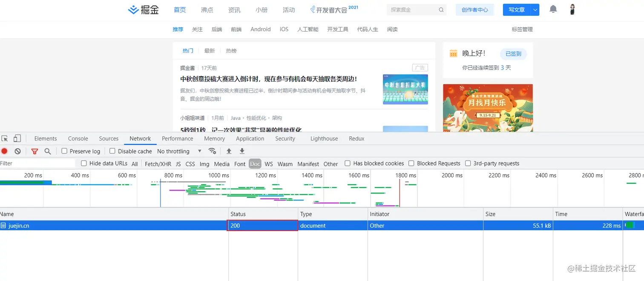644x281 pixels.
Task: Filter requests by Img
Action: (x=204, y=164)
